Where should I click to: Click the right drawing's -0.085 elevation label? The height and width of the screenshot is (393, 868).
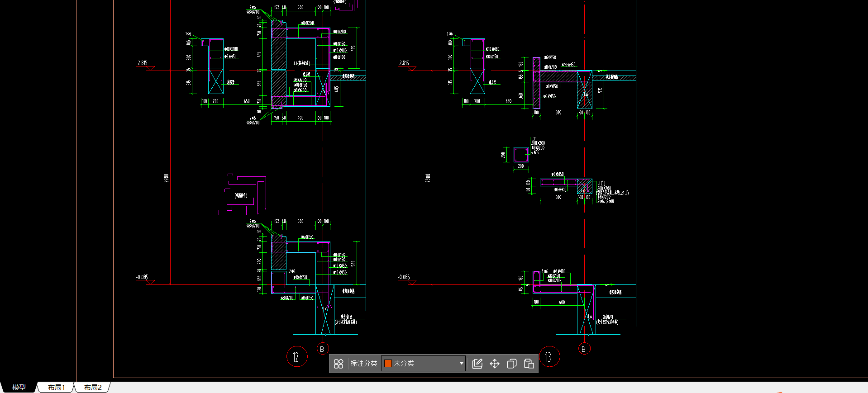pos(404,277)
